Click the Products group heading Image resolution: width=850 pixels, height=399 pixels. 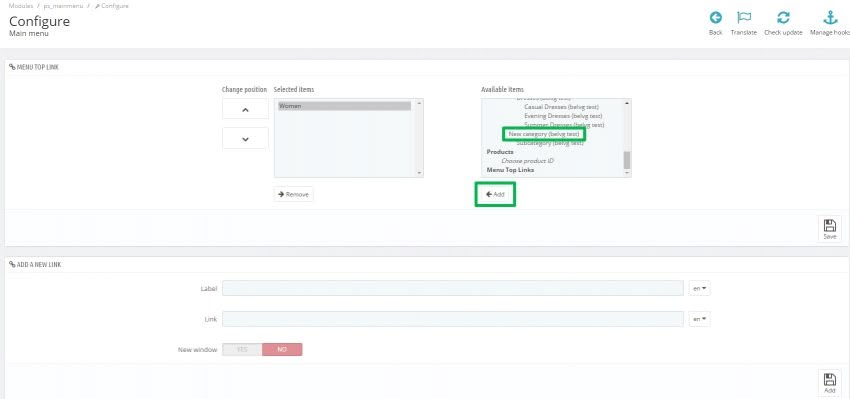(500, 152)
